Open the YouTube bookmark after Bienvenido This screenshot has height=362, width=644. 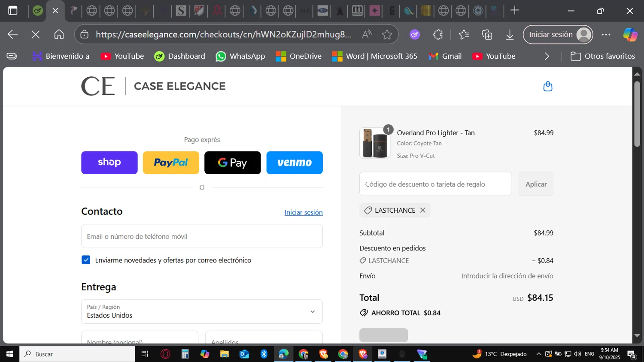click(122, 56)
